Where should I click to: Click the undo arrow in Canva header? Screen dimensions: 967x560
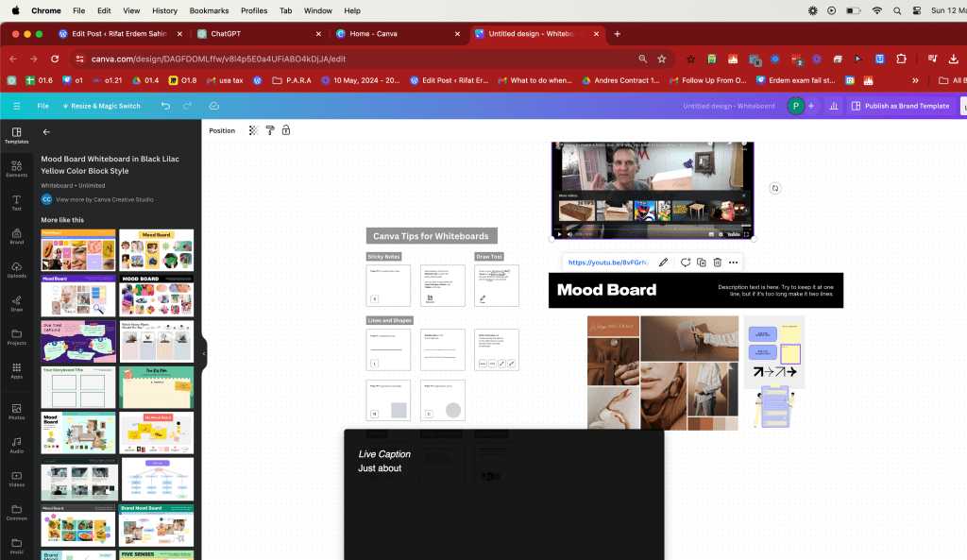tap(165, 106)
